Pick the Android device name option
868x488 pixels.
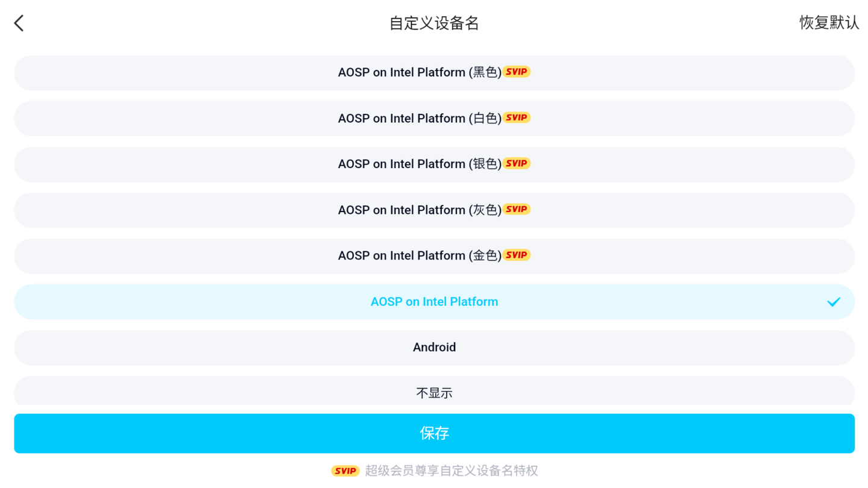pyautogui.click(x=434, y=348)
